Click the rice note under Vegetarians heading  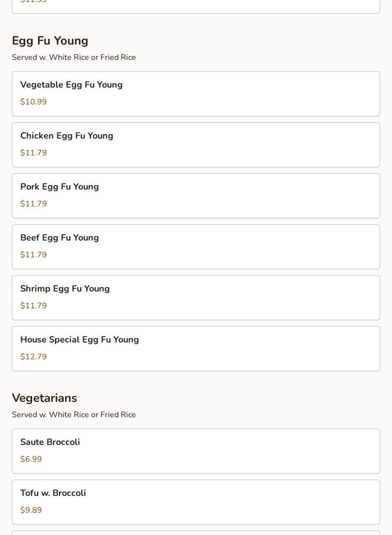pyautogui.click(x=74, y=415)
